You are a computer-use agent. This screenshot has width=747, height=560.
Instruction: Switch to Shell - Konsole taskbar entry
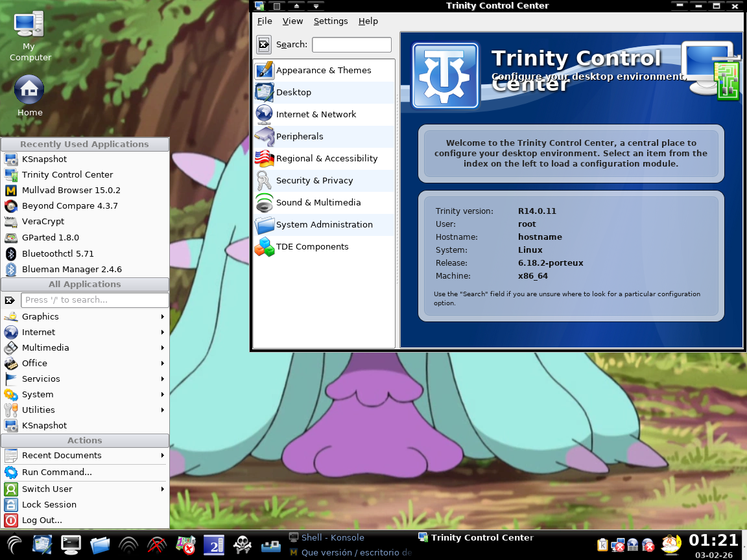pos(350,537)
